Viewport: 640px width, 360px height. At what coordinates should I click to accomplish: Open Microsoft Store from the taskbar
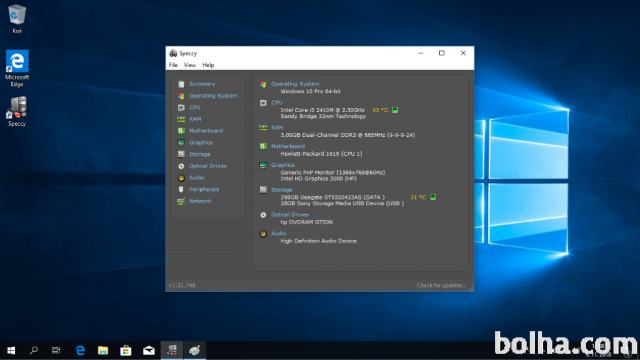tap(126, 351)
